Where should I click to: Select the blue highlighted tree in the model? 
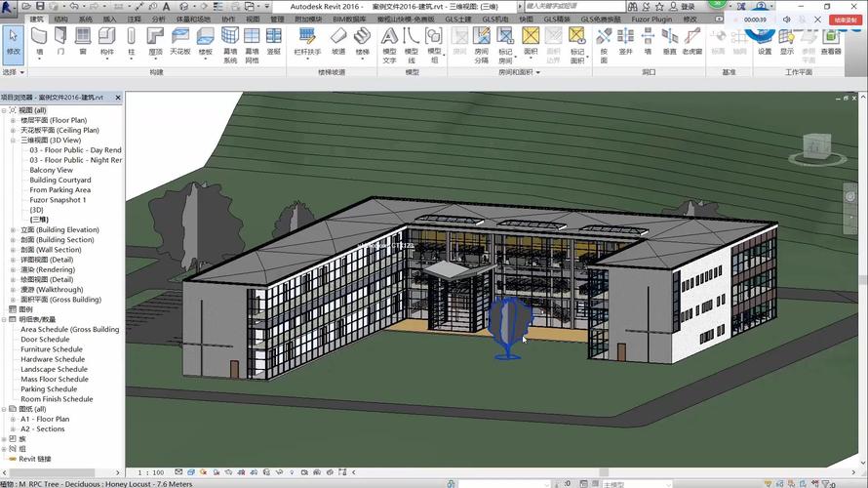tap(507, 328)
